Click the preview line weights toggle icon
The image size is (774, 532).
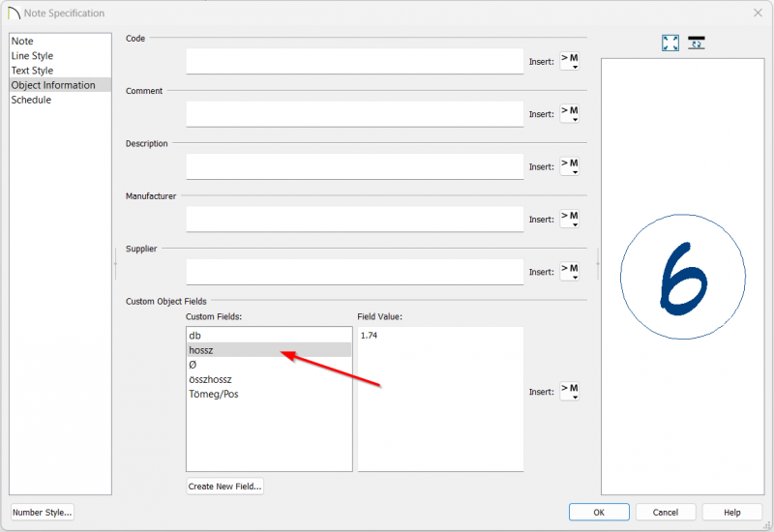[x=696, y=43]
